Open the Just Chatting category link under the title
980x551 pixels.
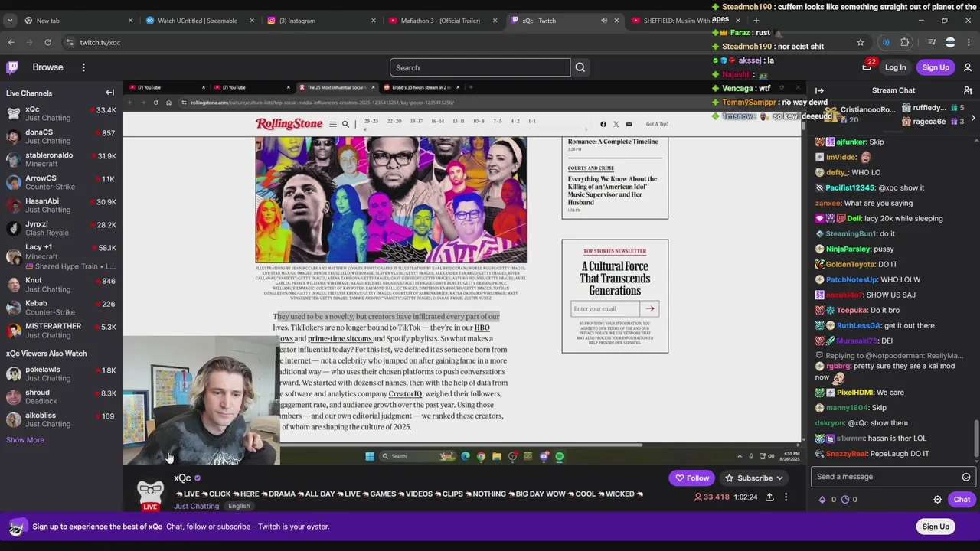(196, 507)
